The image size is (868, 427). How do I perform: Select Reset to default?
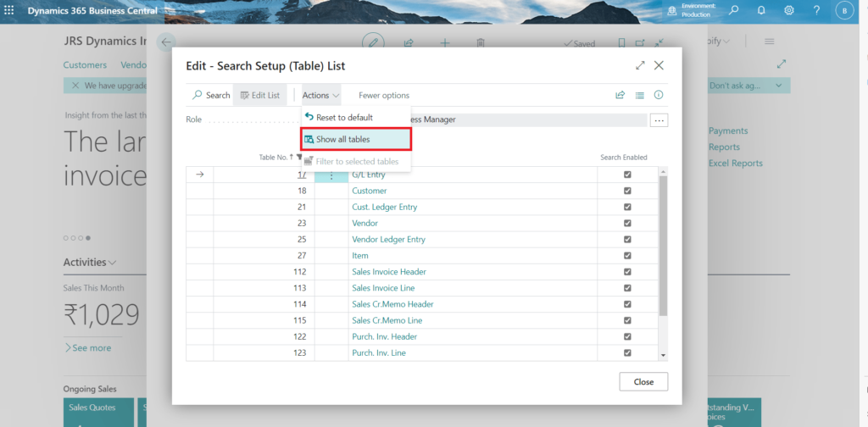point(344,117)
